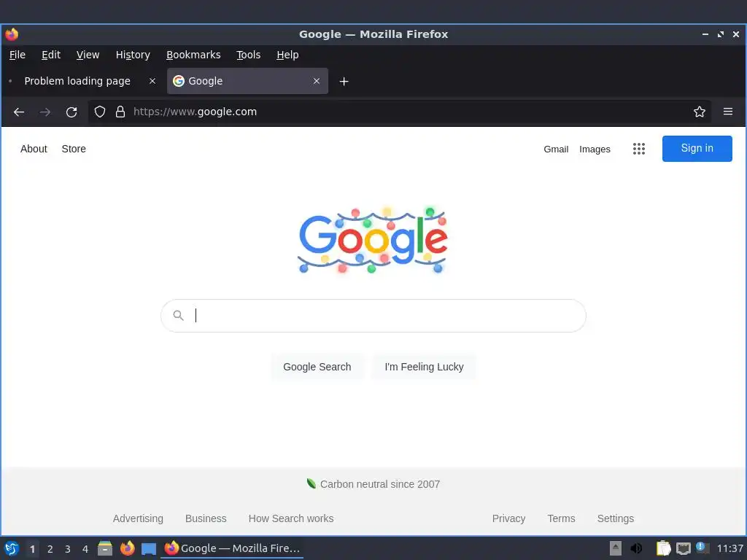This screenshot has height=560, width=747.
Task: Open the taskbar start menu icon
Action: pos(12,548)
